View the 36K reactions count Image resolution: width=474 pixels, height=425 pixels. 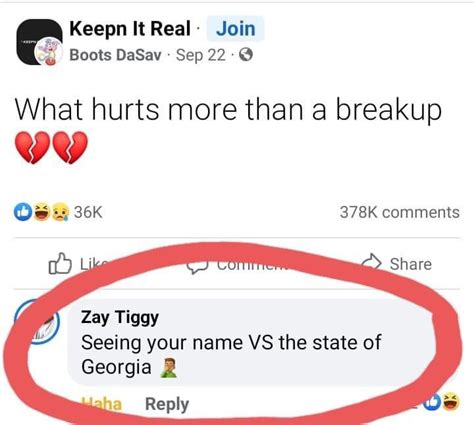(88, 212)
